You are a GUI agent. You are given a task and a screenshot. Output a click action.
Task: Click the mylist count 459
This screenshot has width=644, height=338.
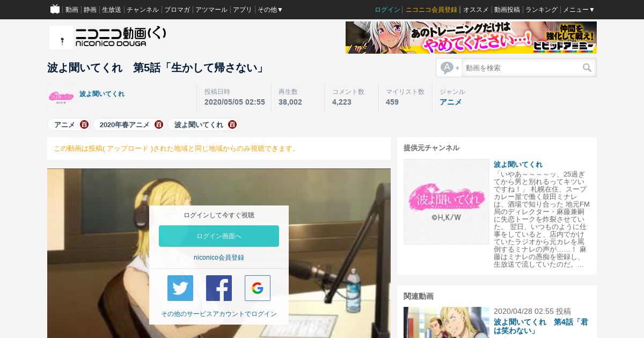pyautogui.click(x=392, y=102)
